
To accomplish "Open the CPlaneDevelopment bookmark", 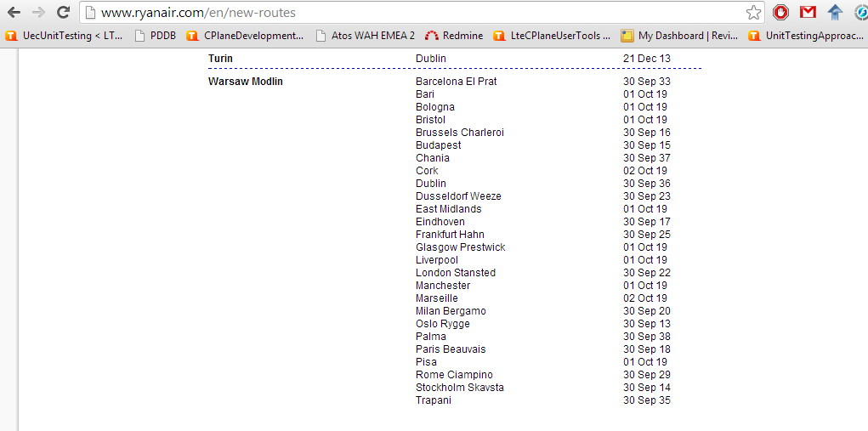I will pos(245,36).
